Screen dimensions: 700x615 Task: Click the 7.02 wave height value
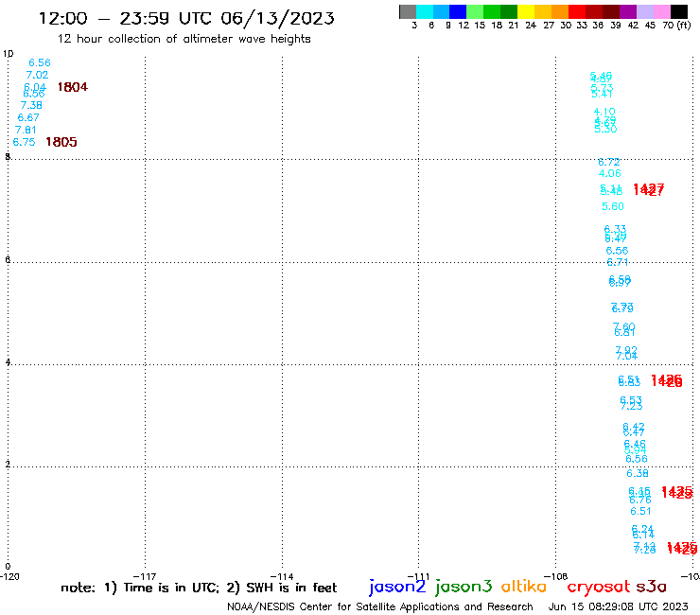(37, 75)
